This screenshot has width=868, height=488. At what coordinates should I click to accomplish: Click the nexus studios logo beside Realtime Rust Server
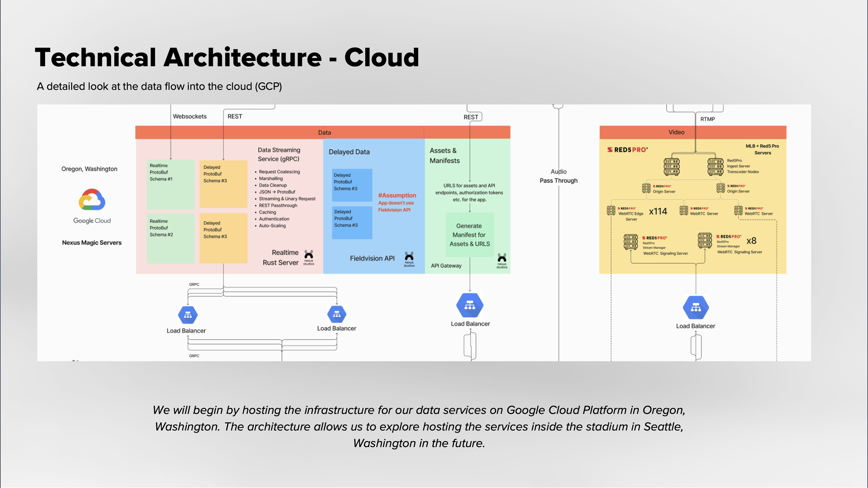309,257
